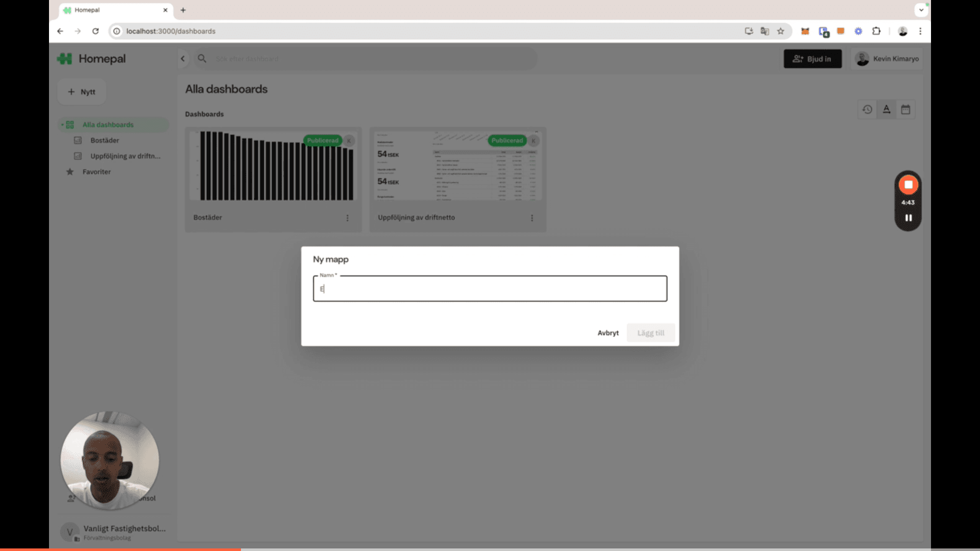
Task: Open Bostäder card three-dot menu
Action: [348, 218]
